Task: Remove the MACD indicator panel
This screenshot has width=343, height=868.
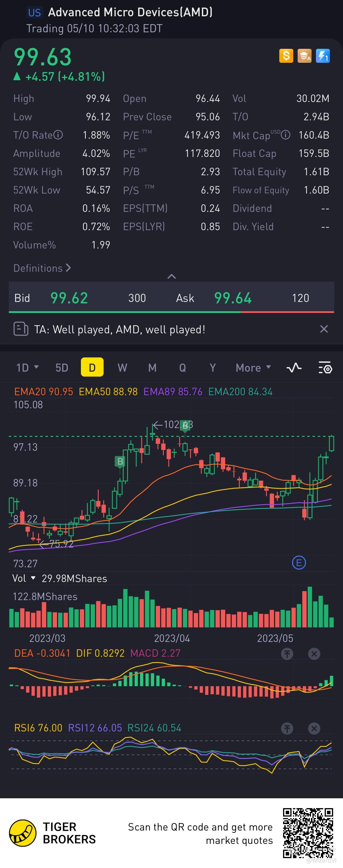Action: [x=314, y=654]
